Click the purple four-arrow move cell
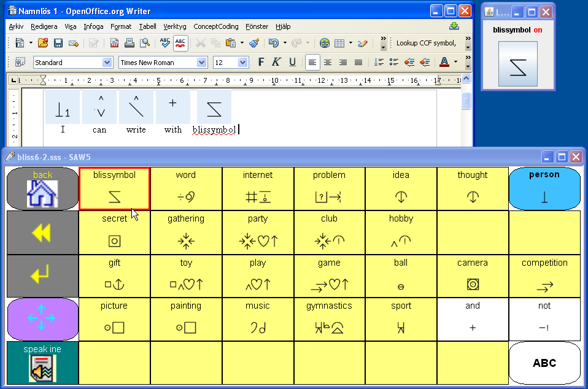This screenshot has width=588, height=389. point(42,319)
